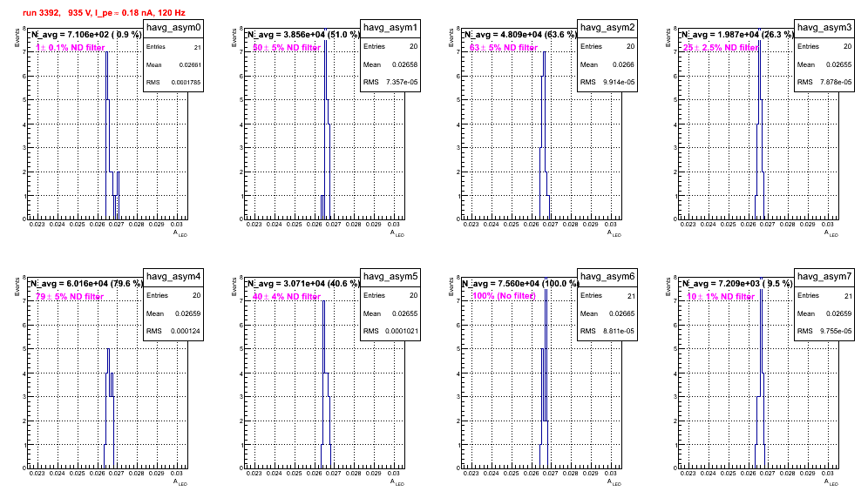Image resolution: width=868 pixels, height=498 pixels.
Task: Select Mean value 0.0266 in havg_asym2
Action: coord(624,64)
